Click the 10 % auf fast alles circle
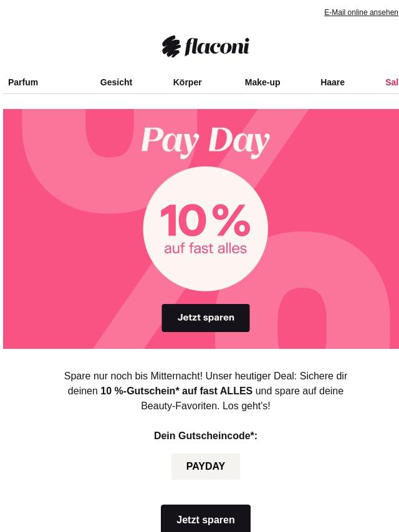This screenshot has width=399, height=532. (x=206, y=229)
